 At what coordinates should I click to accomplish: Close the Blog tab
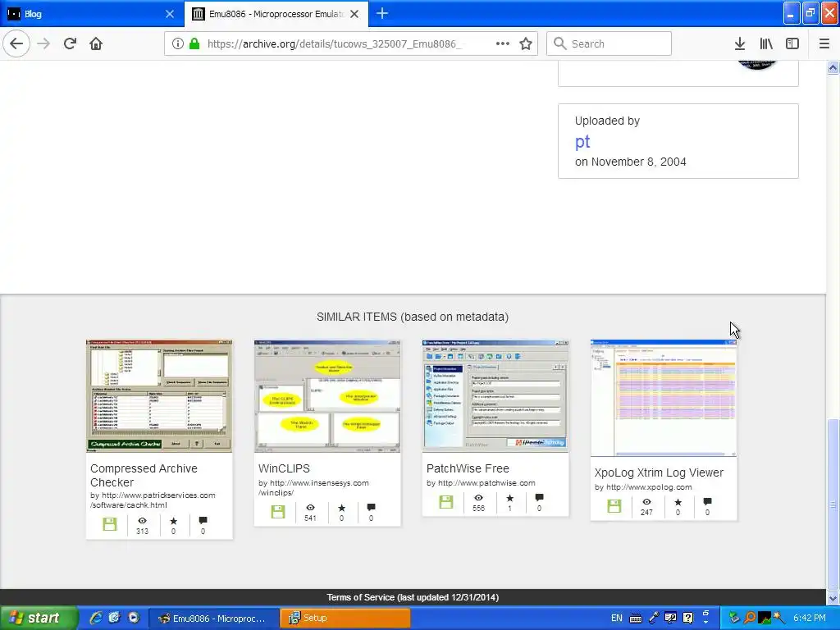pyautogui.click(x=169, y=14)
